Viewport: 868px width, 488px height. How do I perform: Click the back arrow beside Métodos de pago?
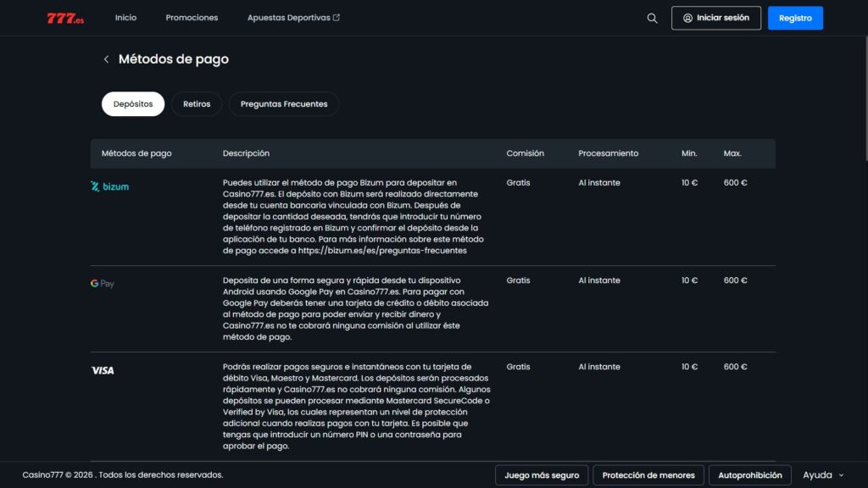pyautogui.click(x=106, y=59)
